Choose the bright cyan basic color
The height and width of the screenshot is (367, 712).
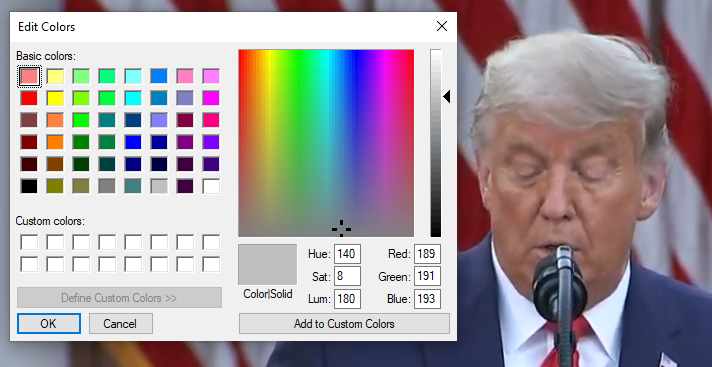pyautogui.click(x=133, y=98)
